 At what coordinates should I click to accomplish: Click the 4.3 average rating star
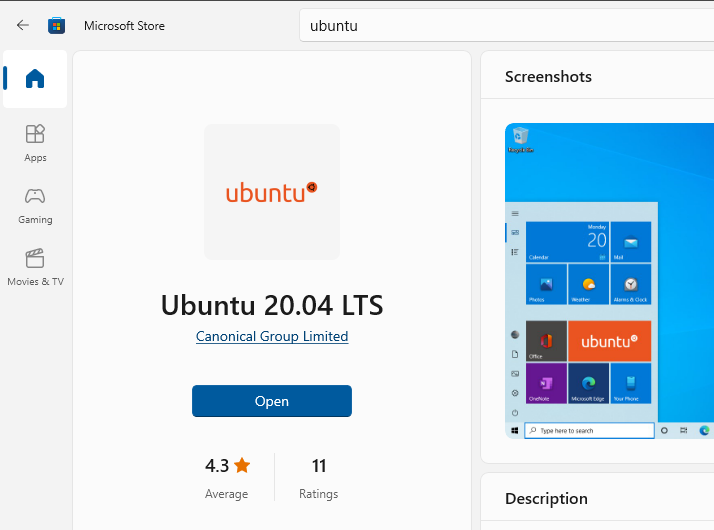(x=242, y=465)
